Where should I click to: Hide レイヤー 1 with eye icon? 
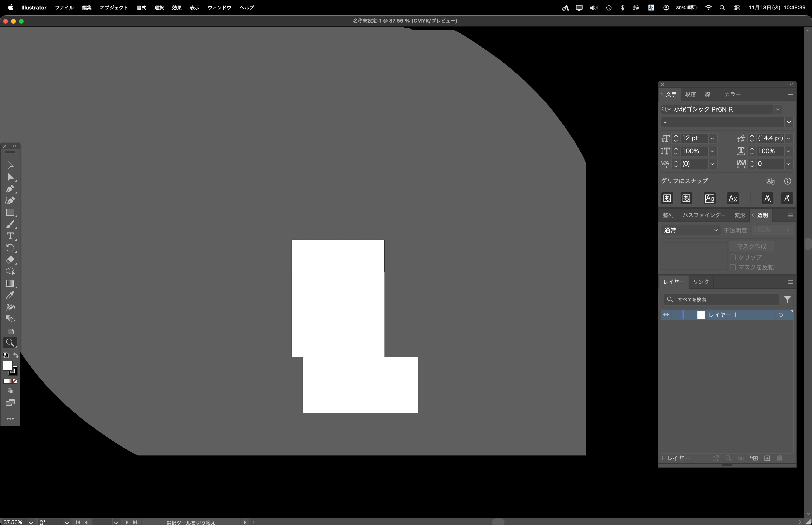coord(666,315)
